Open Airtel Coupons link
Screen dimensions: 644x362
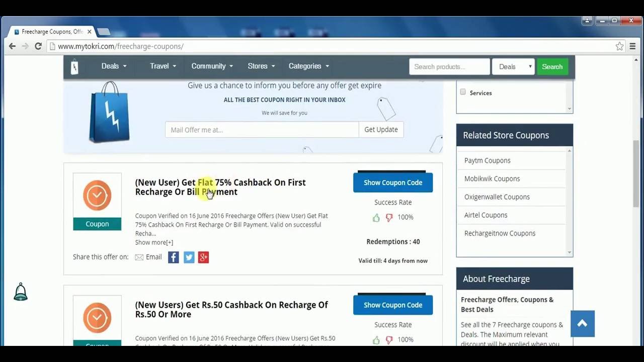[486, 215]
